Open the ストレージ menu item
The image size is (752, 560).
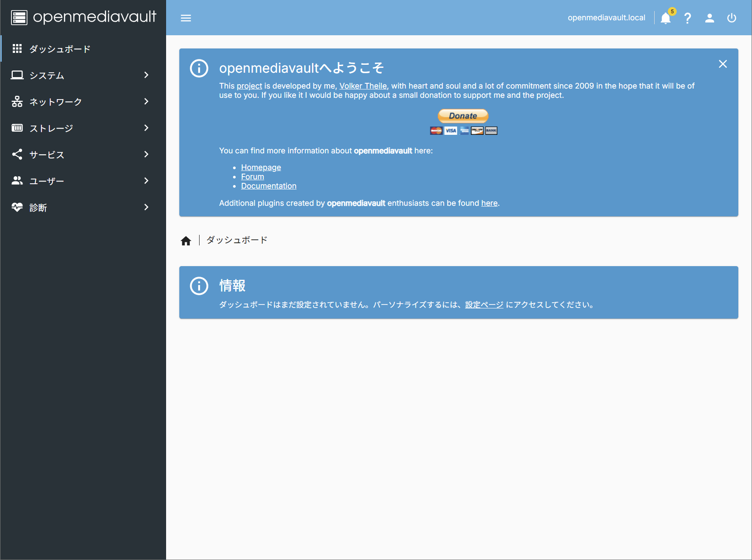pyautogui.click(x=83, y=128)
